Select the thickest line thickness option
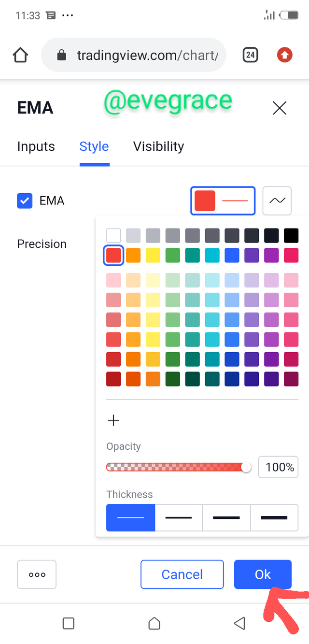Viewport: 309px width, 644px height. tap(274, 518)
